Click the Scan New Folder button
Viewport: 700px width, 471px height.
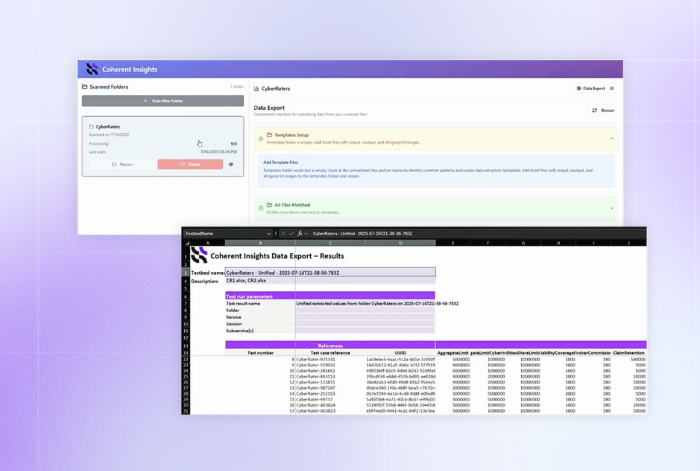[x=163, y=101]
